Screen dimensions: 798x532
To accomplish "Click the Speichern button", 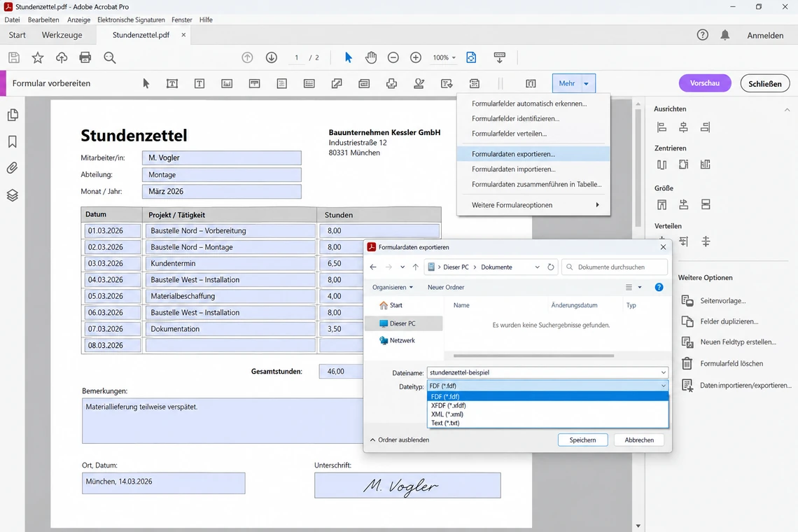I will [x=582, y=440].
